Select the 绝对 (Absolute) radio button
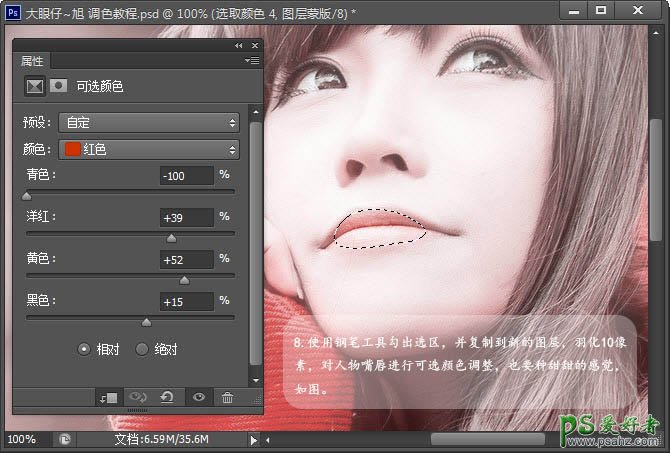The image size is (670, 453). click(x=142, y=349)
